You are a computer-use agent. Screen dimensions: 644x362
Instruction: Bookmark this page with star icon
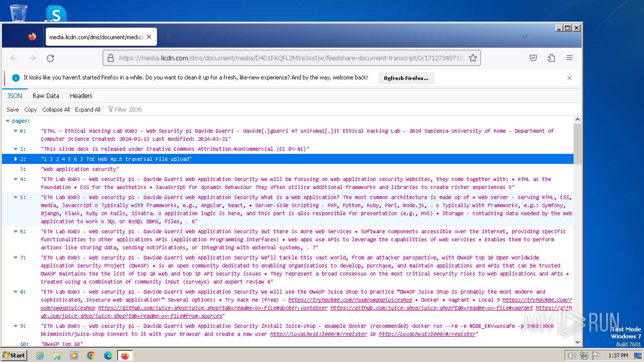472,58
